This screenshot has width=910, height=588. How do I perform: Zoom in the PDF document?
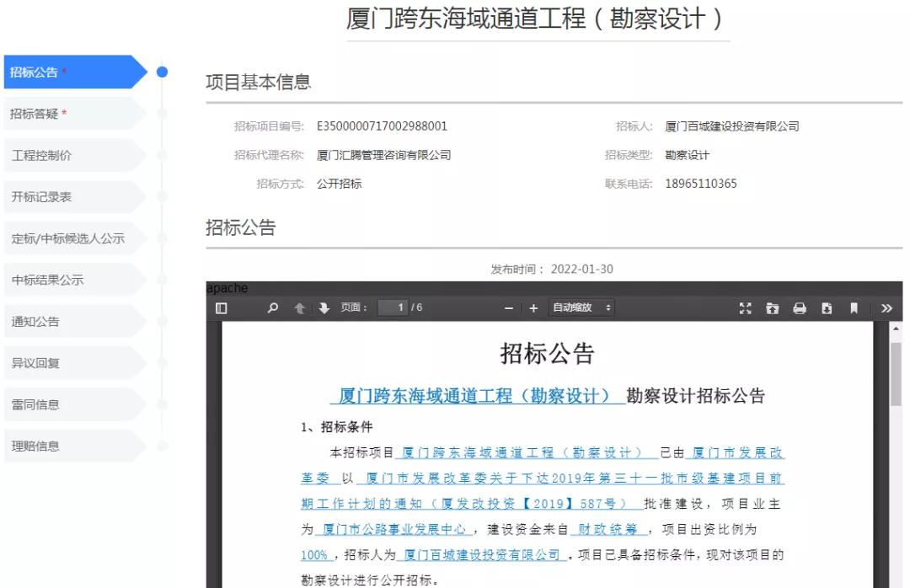pyautogui.click(x=533, y=308)
